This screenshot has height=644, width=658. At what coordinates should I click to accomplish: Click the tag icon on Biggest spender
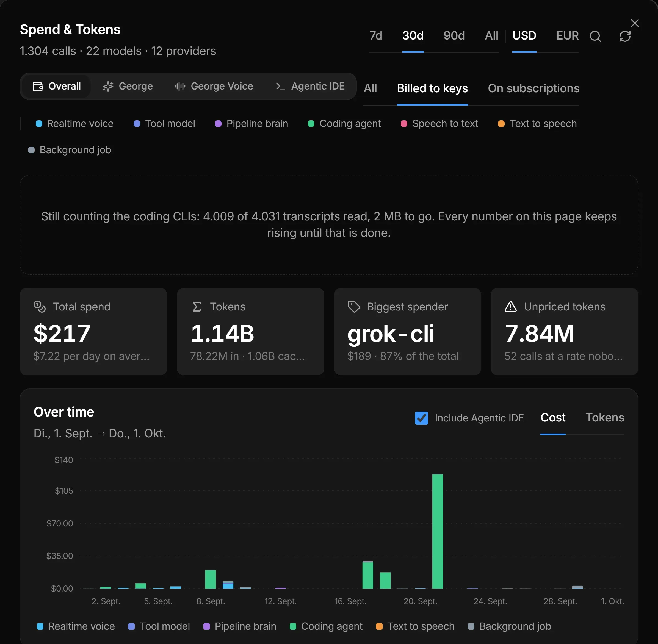[353, 306]
